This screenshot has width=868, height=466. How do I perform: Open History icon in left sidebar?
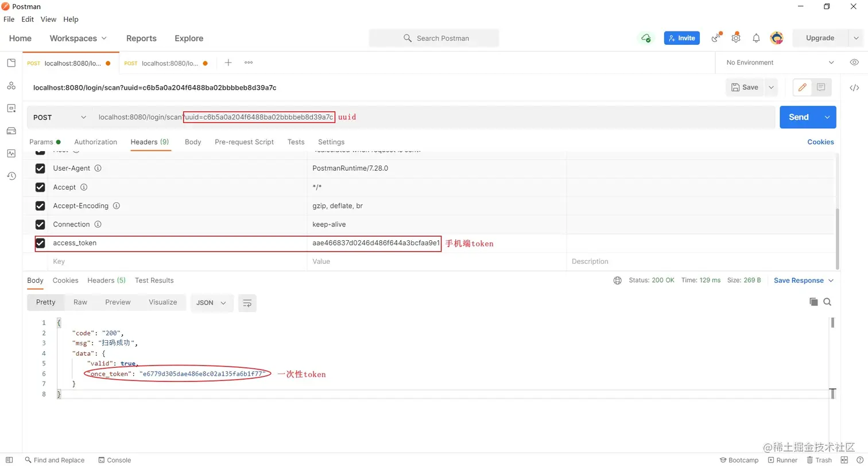(11, 176)
